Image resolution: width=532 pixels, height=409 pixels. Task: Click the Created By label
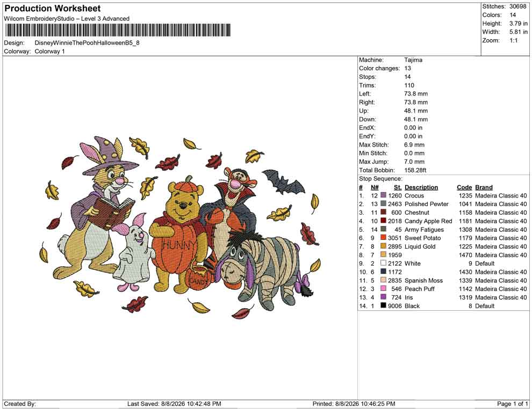click(20, 404)
